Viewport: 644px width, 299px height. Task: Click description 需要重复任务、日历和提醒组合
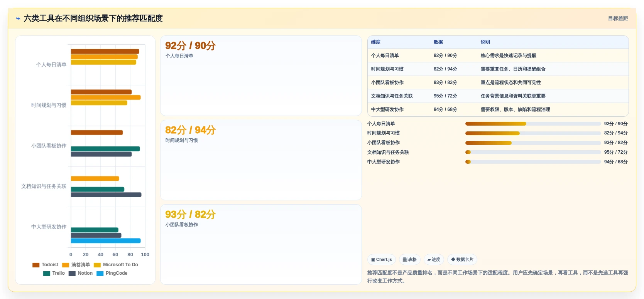(513, 69)
